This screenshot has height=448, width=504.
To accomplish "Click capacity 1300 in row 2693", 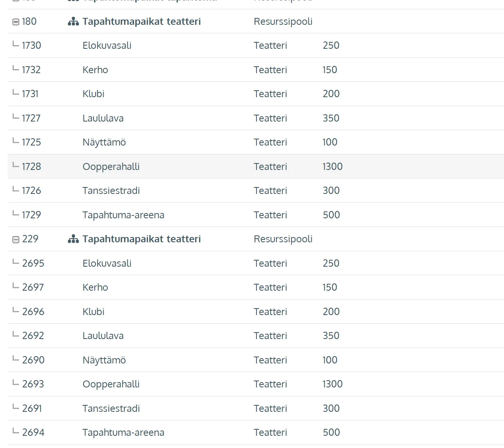I will [x=332, y=384].
